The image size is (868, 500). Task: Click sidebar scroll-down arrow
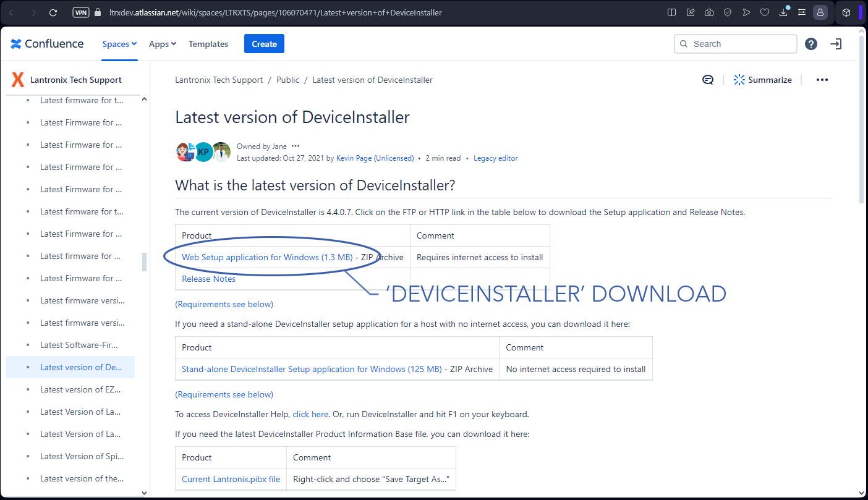click(x=145, y=493)
